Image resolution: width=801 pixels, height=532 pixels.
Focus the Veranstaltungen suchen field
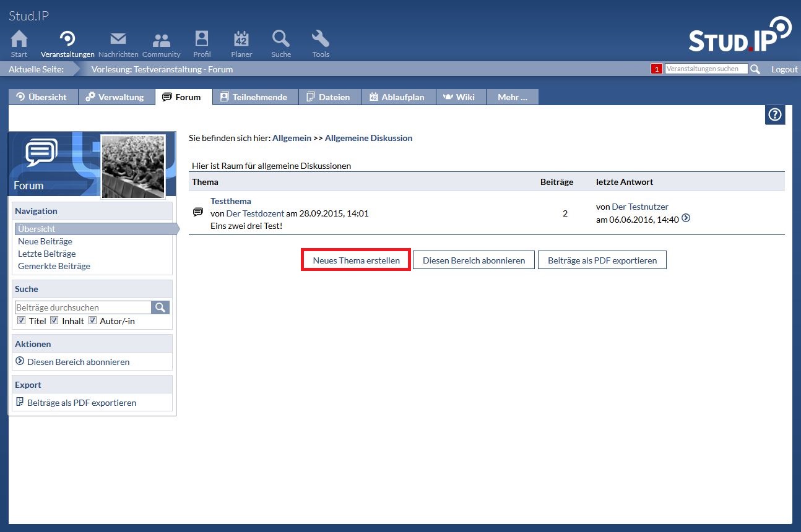click(706, 69)
